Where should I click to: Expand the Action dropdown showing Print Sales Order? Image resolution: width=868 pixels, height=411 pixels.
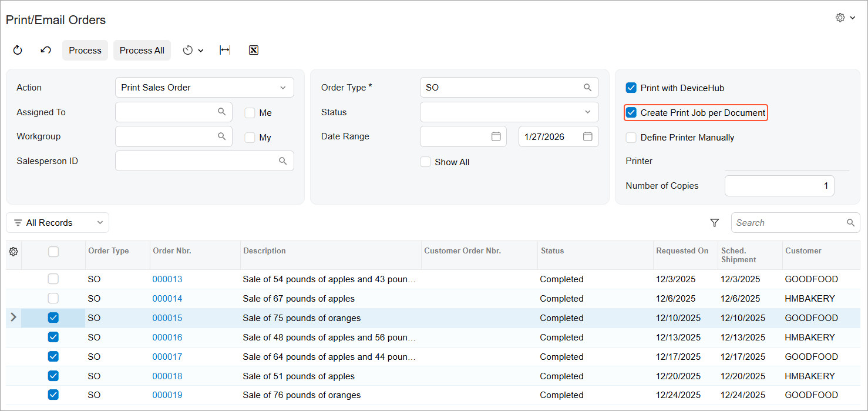tap(204, 88)
